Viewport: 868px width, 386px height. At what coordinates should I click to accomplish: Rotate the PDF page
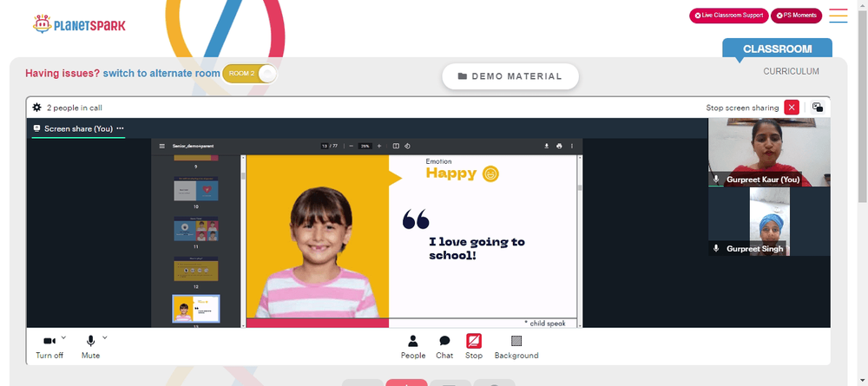tap(407, 146)
